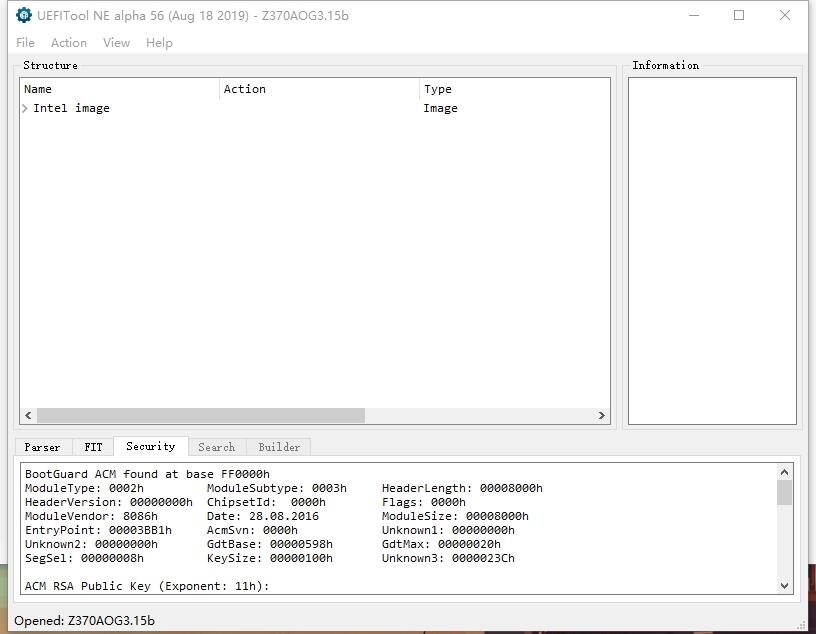Viewport: 816px width, 634px height.
Task: Click right arrow of structure horizontal scrollbar
Action: point(602,415)
